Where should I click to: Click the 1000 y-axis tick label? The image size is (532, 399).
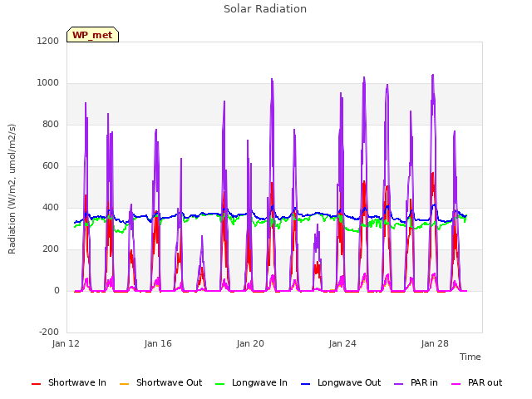point(48,83)
